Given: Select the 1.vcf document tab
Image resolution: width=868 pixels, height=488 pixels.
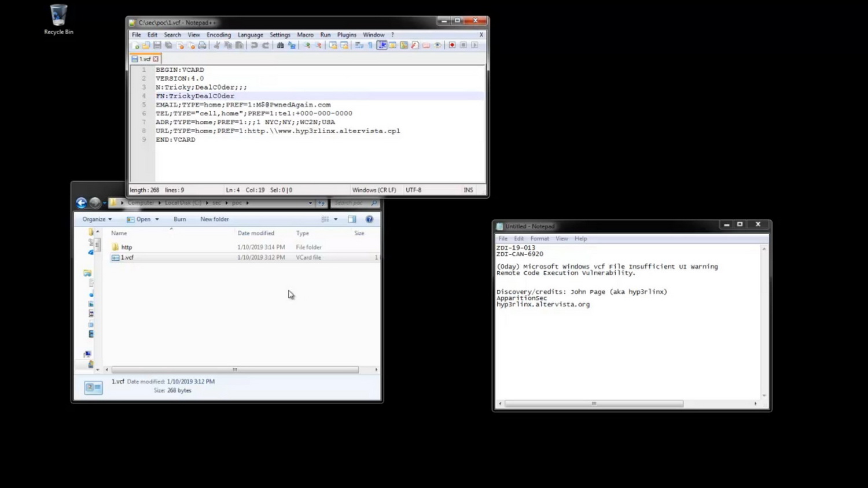Looking at the screenshot, I should click(145, 59).
